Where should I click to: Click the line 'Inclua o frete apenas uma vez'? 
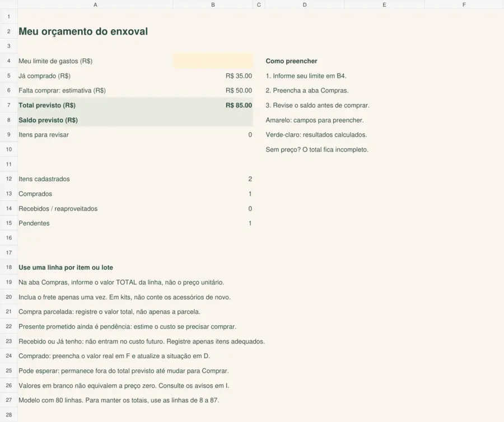(125, 297)
